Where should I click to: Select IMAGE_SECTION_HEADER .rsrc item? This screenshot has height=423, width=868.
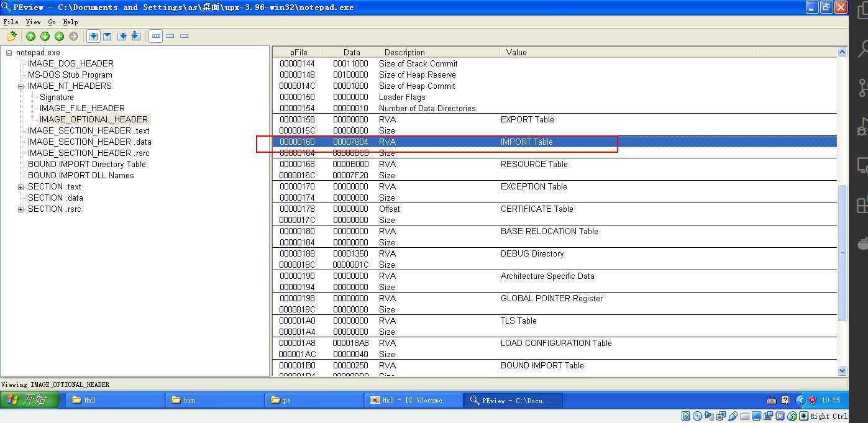(x=89, y=153)
